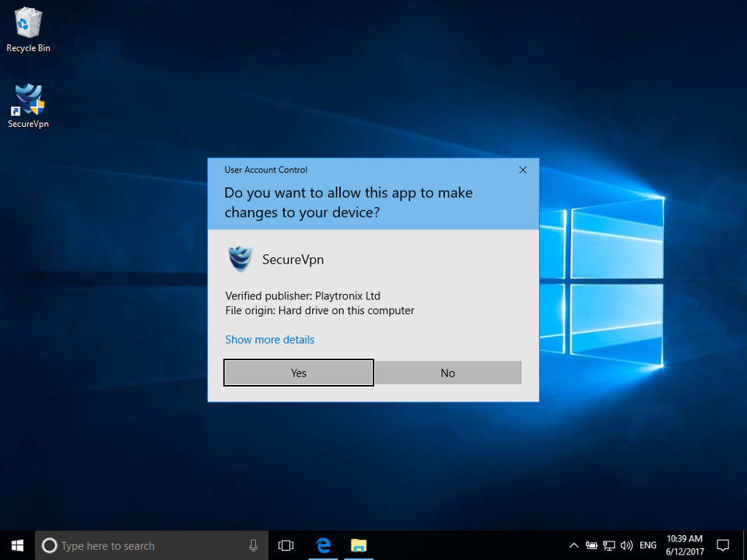This screenshot has height=560, width=747.
Task: Select the Recycle Bin desktop icon
Action: 28,30
